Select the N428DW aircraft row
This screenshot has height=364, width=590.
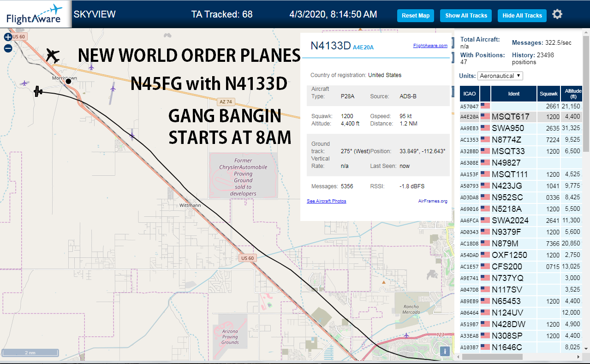point(521,324)
